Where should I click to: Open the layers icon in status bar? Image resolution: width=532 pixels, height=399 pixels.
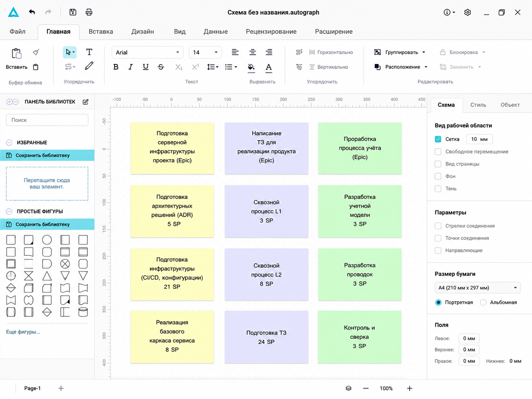pos(349,388)
